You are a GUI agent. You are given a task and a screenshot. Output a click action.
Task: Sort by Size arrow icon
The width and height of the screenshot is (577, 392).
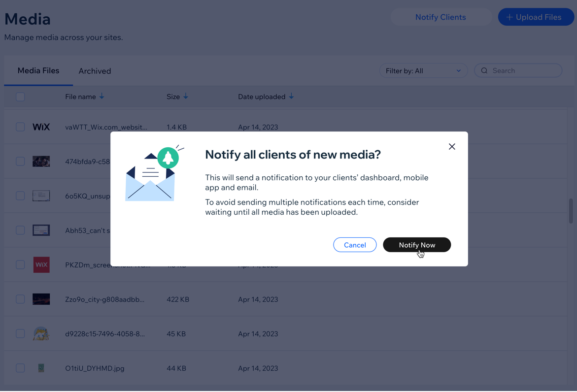tap(186, 97)
